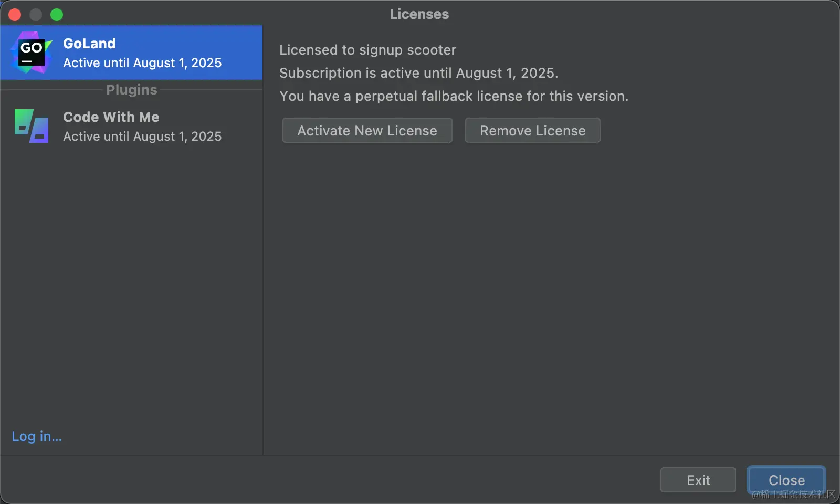Click the yellow minimize window button
Screen dimensions: 840x504
(x=36, y=15)
